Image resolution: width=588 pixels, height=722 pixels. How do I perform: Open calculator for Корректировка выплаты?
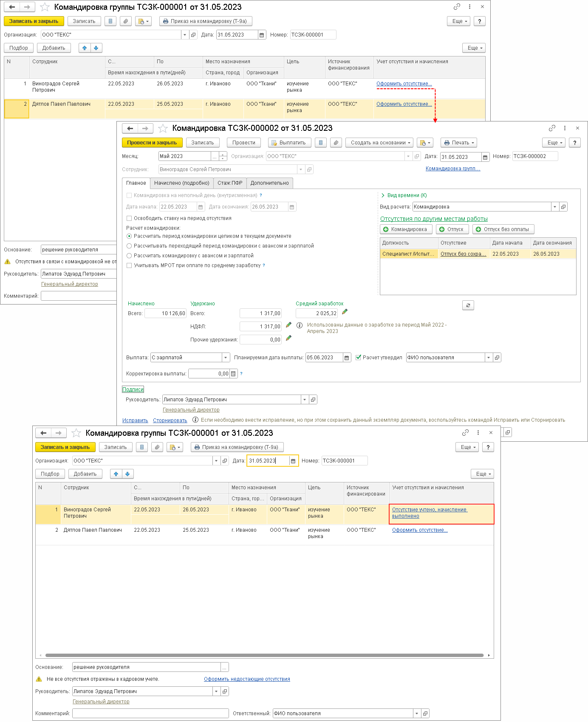click(x=234, y=374)
